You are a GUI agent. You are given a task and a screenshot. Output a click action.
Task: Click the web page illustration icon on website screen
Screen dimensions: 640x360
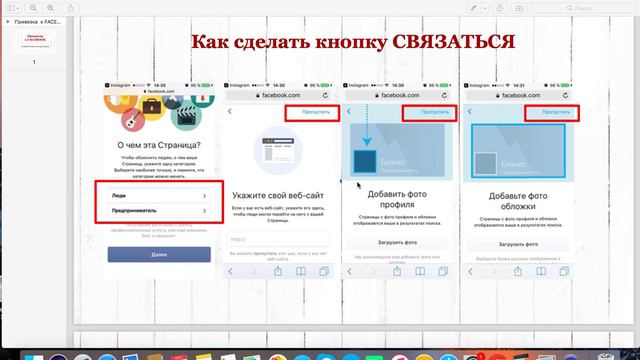pyautogui.click(x=278, y=150)
